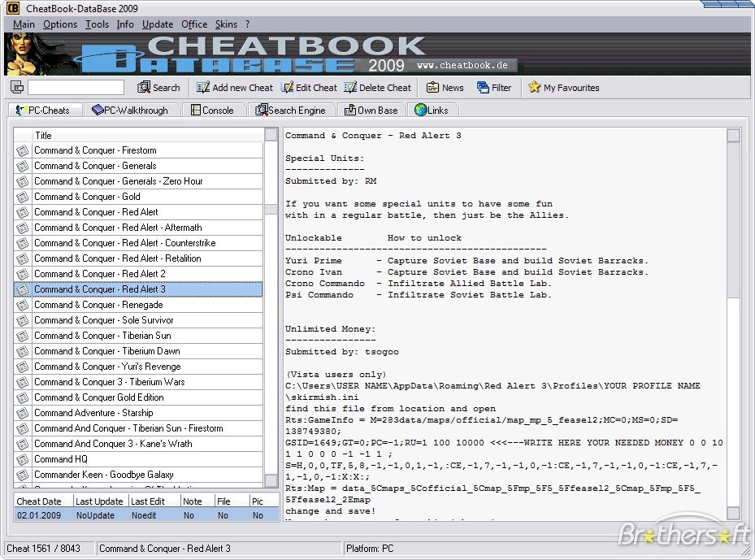This screenshot has height=560, width=755.
Task: Click the cheat text scrollbar thumb
Action: (733, 219)
